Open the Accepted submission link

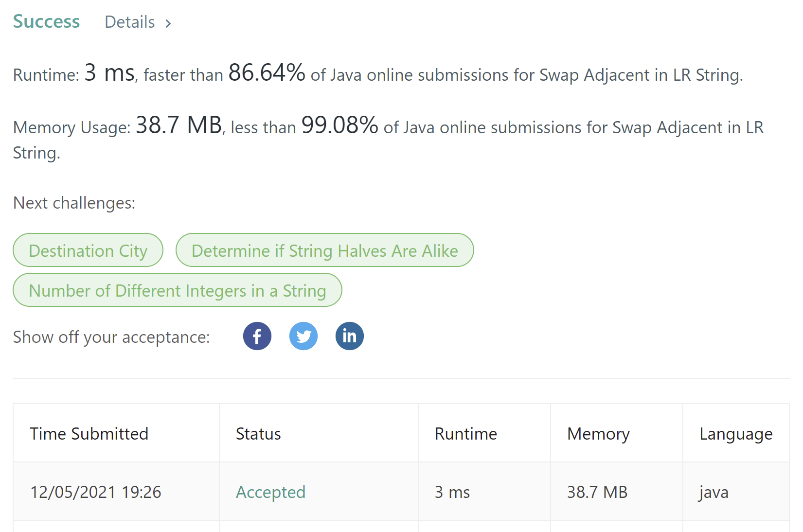click(x=270, y=492)
